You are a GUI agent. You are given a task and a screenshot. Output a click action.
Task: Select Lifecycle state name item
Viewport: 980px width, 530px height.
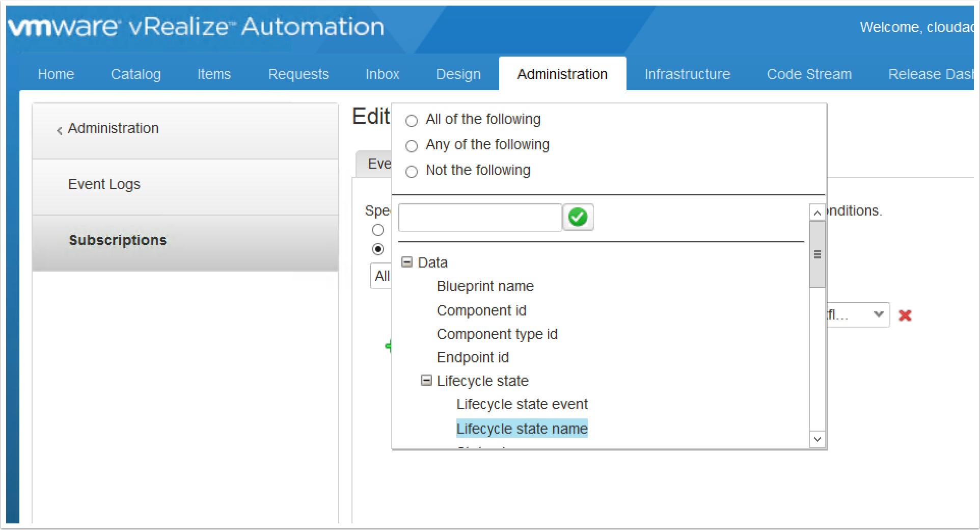point(522,429)
